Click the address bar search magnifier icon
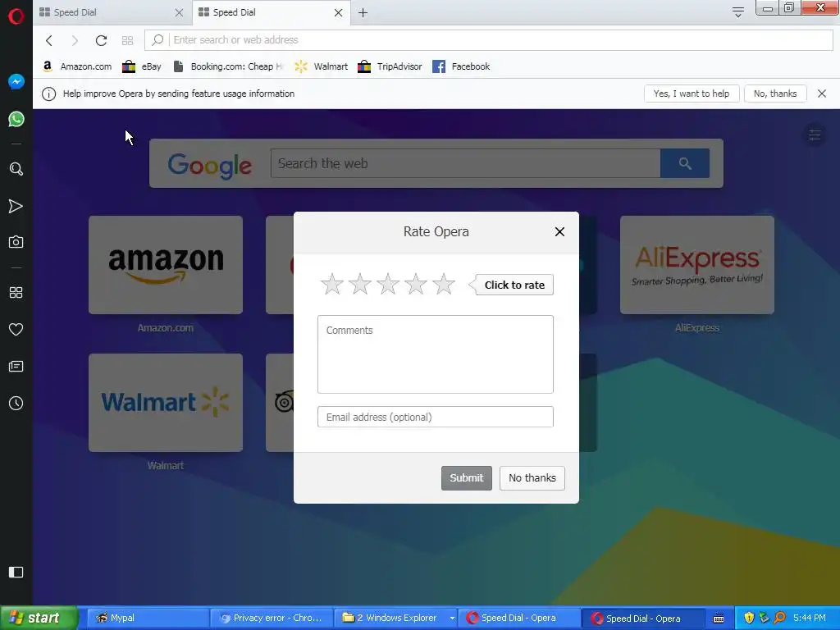Viewport: 840px width, 630px height. (x=157, y=40)
